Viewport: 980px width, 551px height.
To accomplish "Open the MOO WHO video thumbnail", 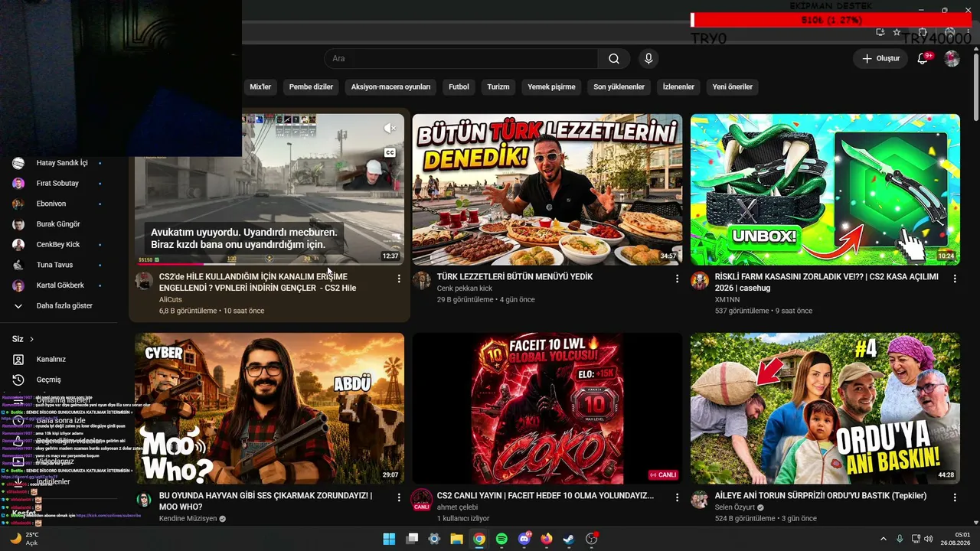I will coord(269,409).
